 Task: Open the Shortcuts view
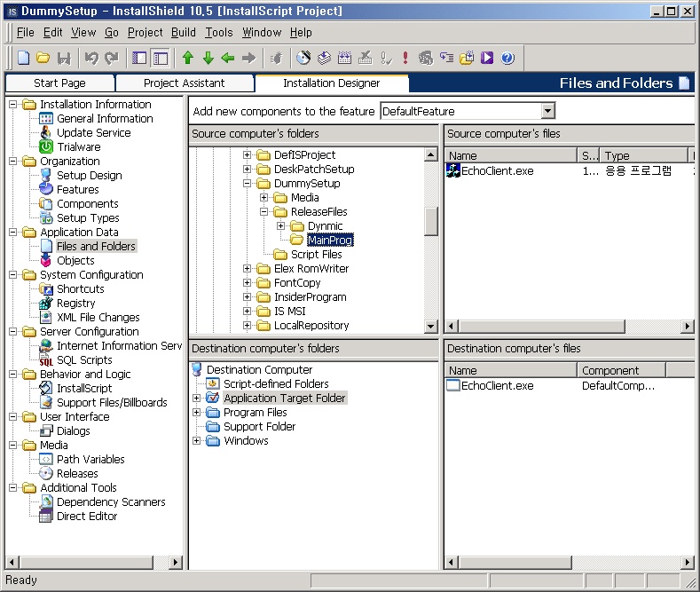tap(81, 289)
